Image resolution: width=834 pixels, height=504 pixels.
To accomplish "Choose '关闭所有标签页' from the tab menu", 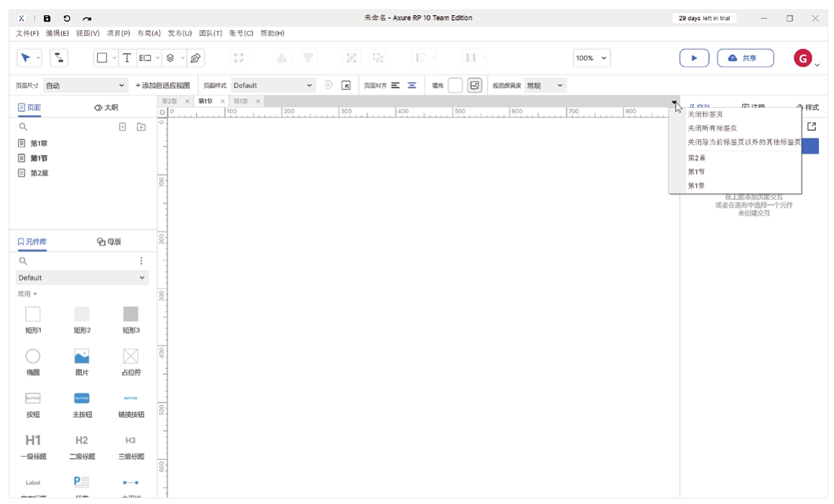I will [713, 129].
